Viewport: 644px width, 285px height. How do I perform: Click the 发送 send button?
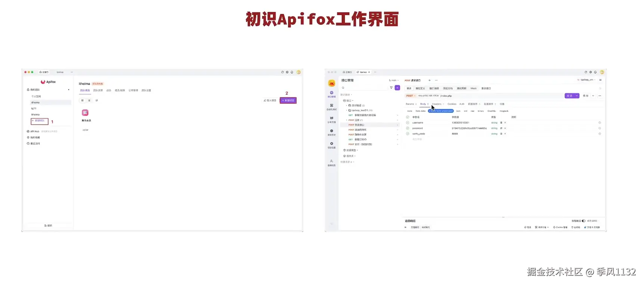(570, 96)
